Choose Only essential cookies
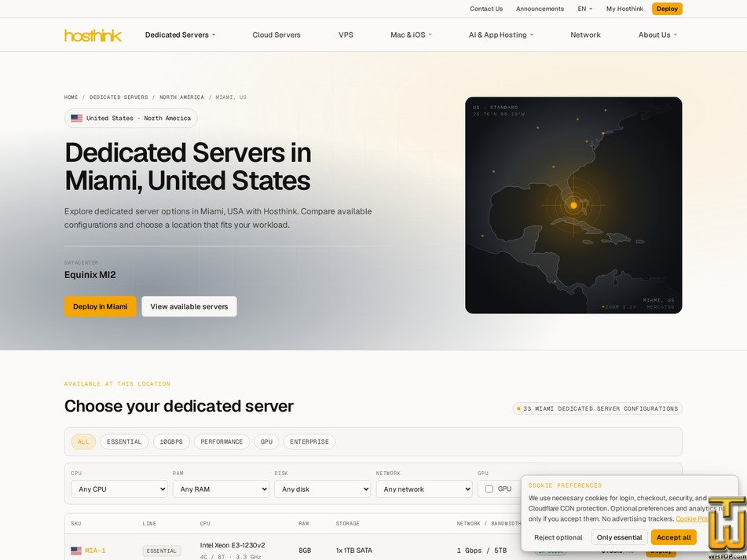Viewport: 747px width, 560px height. point(619,537)
